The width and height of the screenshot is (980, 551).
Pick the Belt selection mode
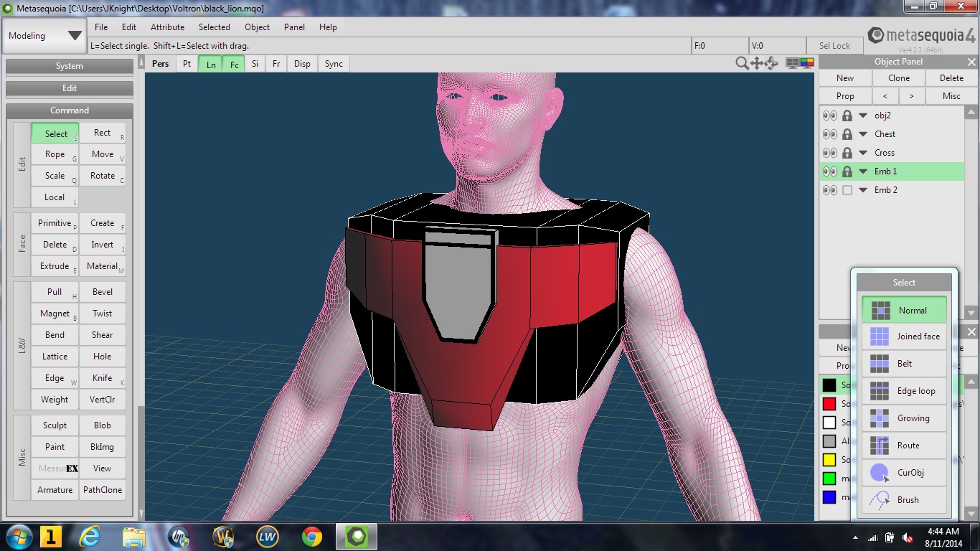(x=904, y=364)
